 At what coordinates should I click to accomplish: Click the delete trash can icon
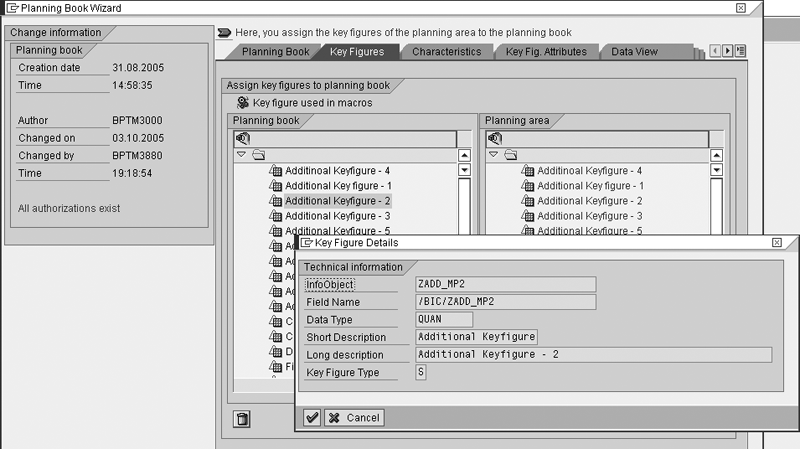click(241, 419)
